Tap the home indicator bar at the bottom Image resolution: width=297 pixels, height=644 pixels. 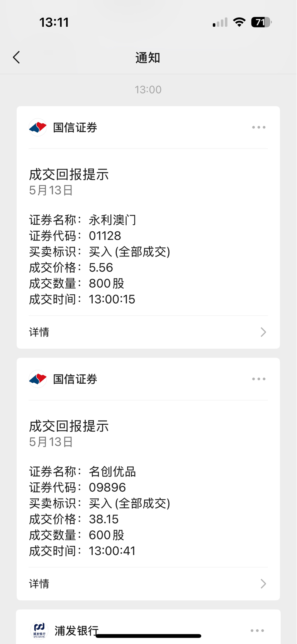148,636
